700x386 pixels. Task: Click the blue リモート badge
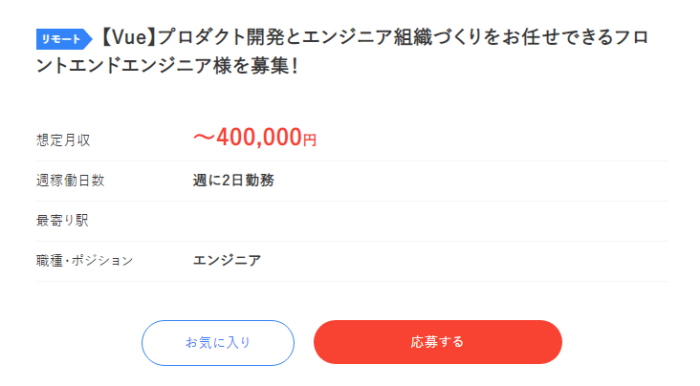coord(64,39)
